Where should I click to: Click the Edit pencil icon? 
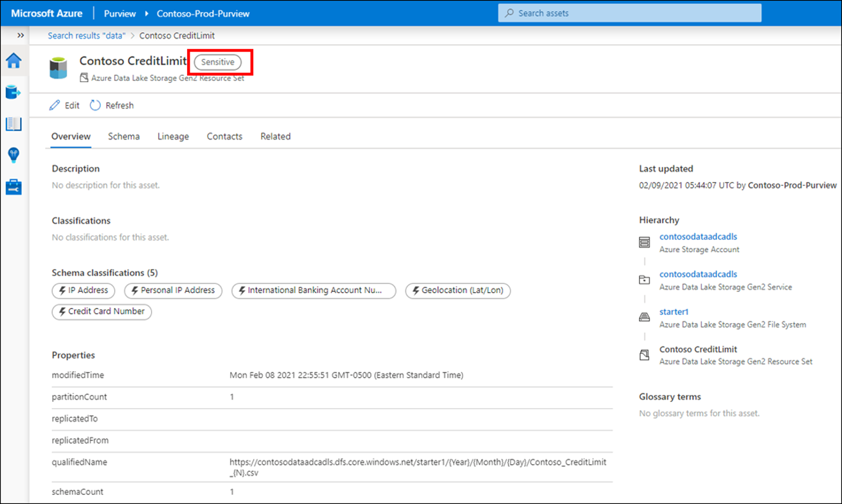55,105
